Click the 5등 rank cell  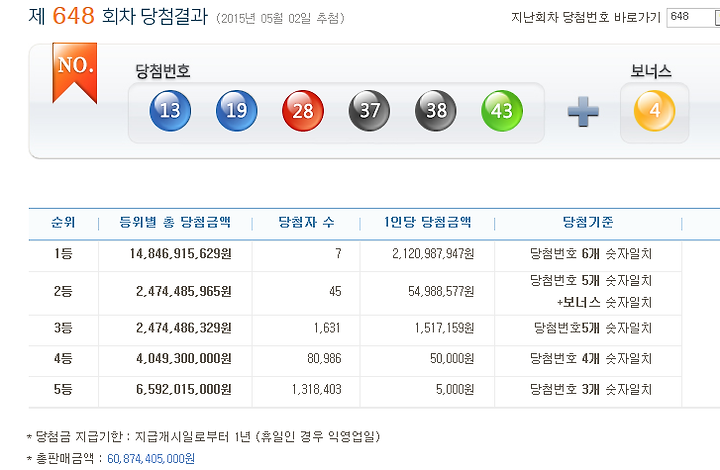coord(63,389)
